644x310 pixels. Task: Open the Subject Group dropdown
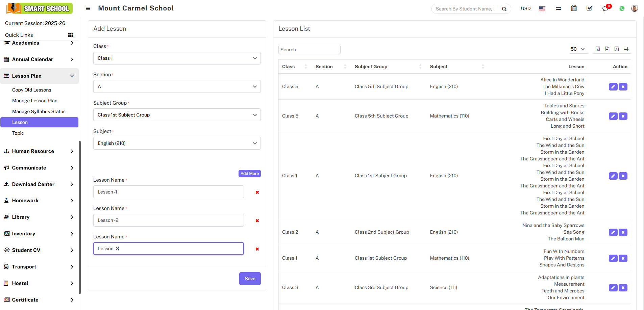(177, 115)
